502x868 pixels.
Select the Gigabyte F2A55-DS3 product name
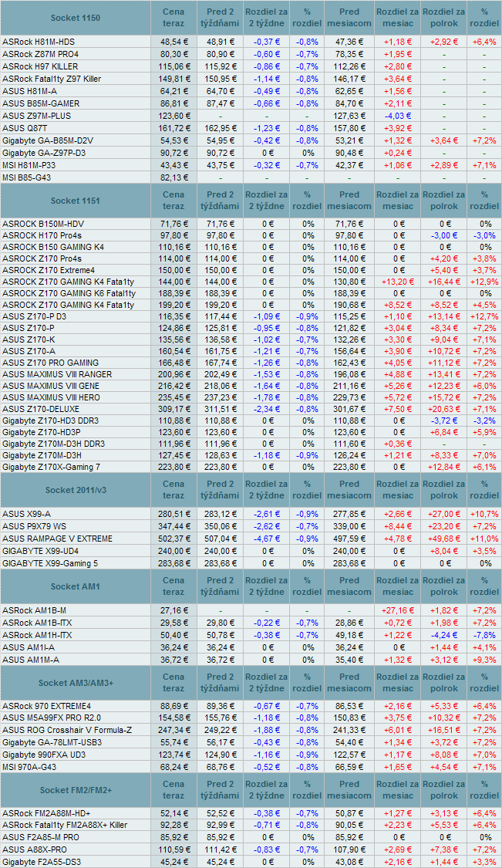(42, 862)
